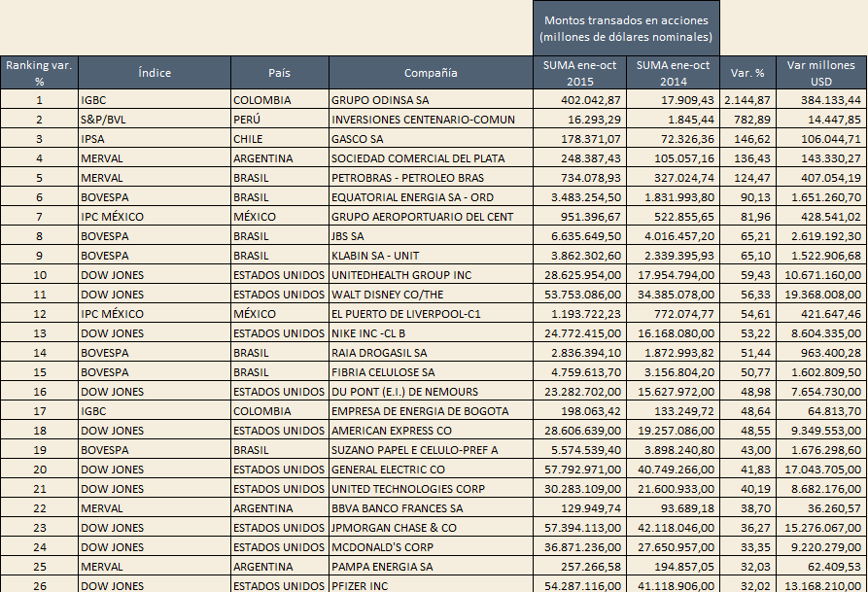Click the 'CHILE' country cell
Screen dimensions: 868x592
(280, 138)
